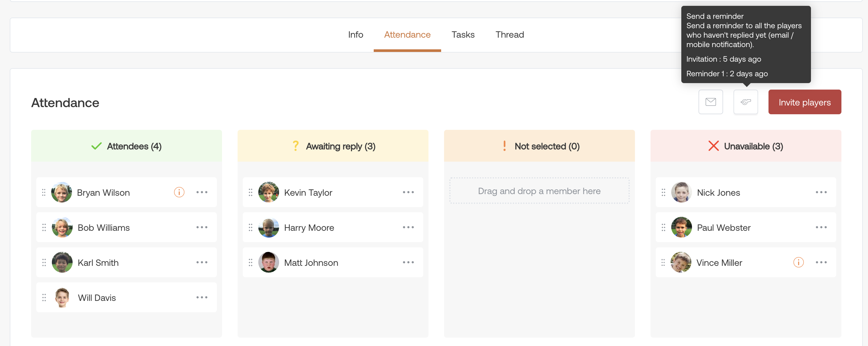
Task: Click Nick Jones' drag handle
Action: pos(663,192)
